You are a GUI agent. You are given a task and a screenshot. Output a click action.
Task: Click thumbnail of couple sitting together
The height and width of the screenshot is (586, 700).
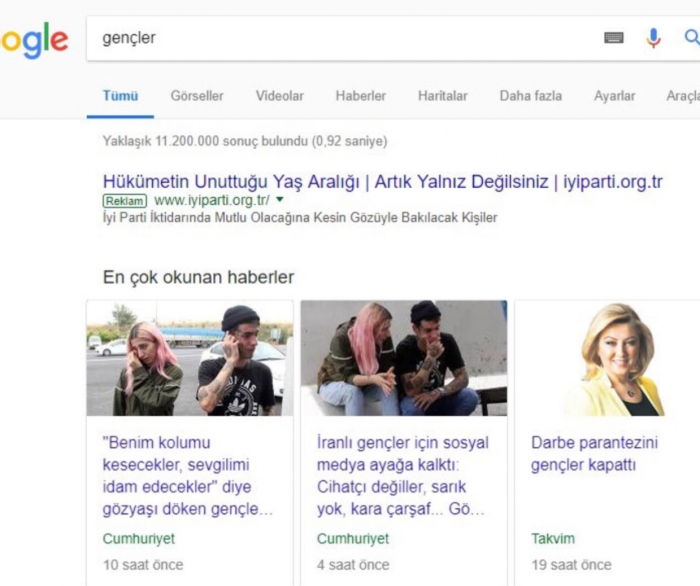(403, 358)
